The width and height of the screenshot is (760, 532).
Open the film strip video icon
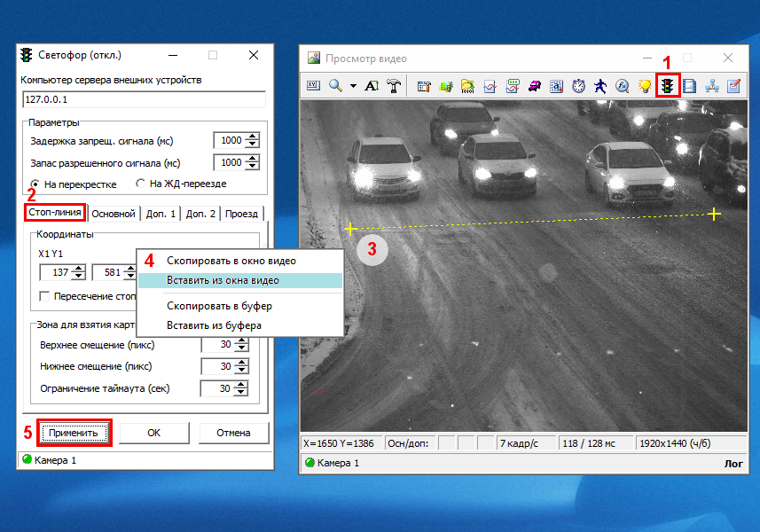click(689, 86)
